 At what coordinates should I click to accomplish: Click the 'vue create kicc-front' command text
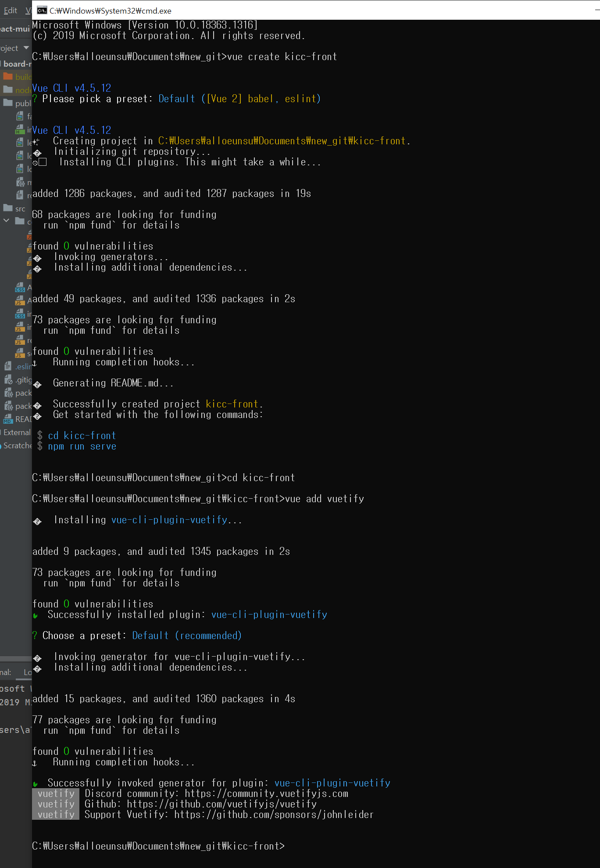tap(282, 57)
